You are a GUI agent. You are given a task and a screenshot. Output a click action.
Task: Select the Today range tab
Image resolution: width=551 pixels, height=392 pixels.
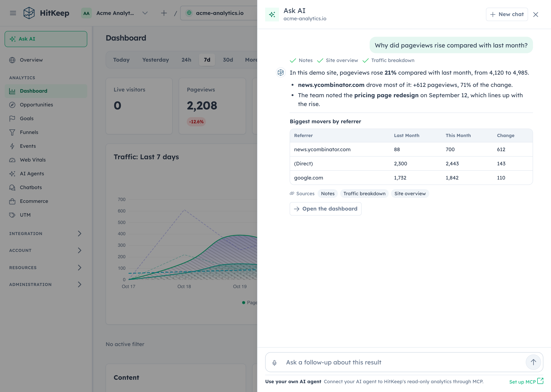point(121,60)
